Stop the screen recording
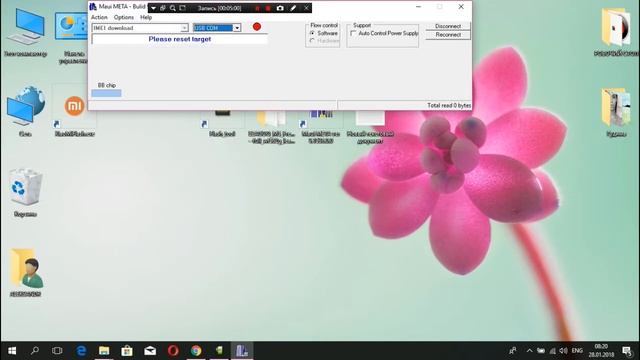This screenshot has width=640, height=360. coord(268,8)
